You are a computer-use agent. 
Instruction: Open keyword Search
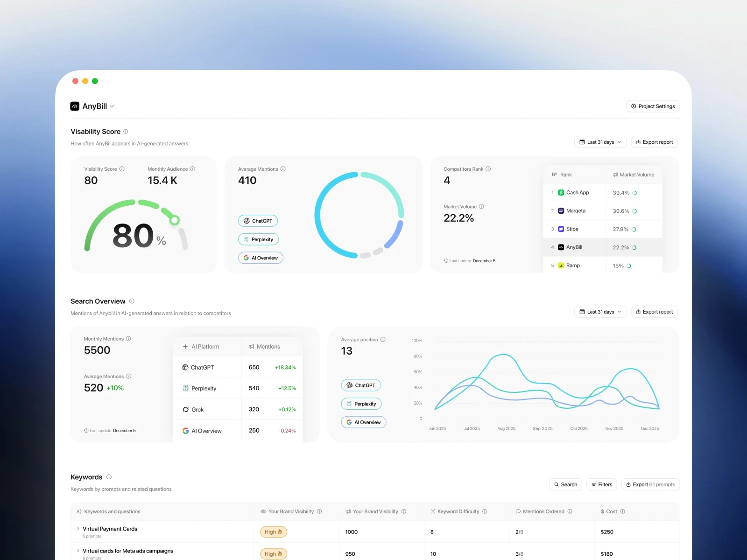click(x=565, y=484)
